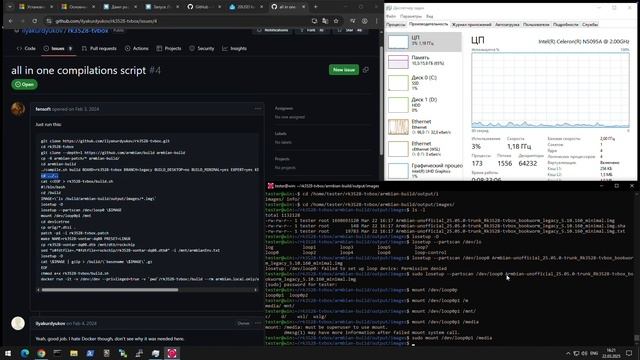The width and height of the screenshot is (640, 360).
Task: Open the Chrome three-dot menu
Action: (x=376, y=21)
